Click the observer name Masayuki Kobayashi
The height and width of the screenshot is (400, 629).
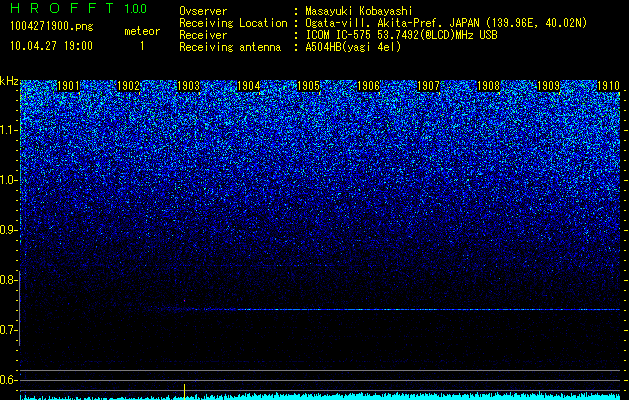point(359,11)
